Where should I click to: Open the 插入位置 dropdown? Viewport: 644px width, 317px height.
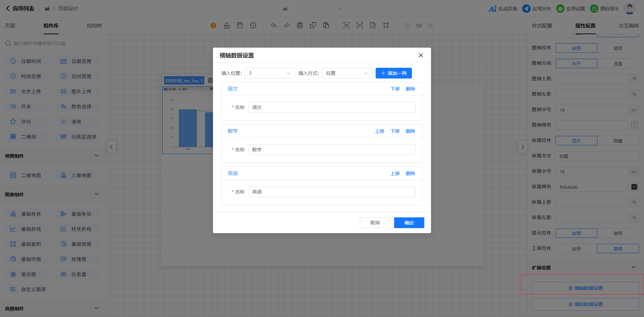(x=270, y=73)
